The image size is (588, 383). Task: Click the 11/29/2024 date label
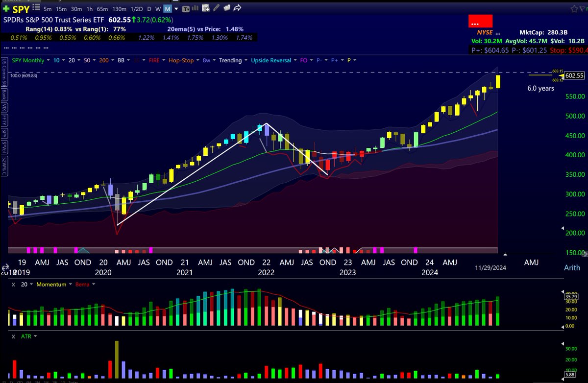click(490, 267)
